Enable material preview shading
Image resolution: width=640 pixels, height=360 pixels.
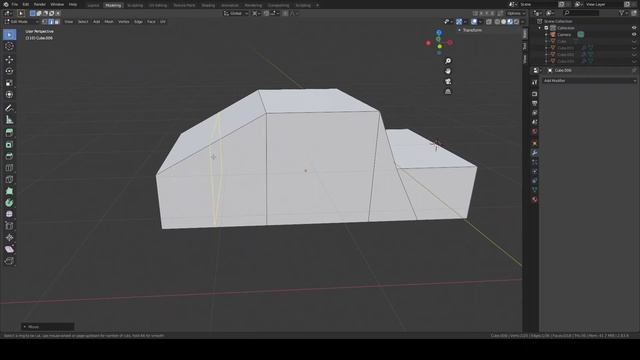[x=510, y=22]
